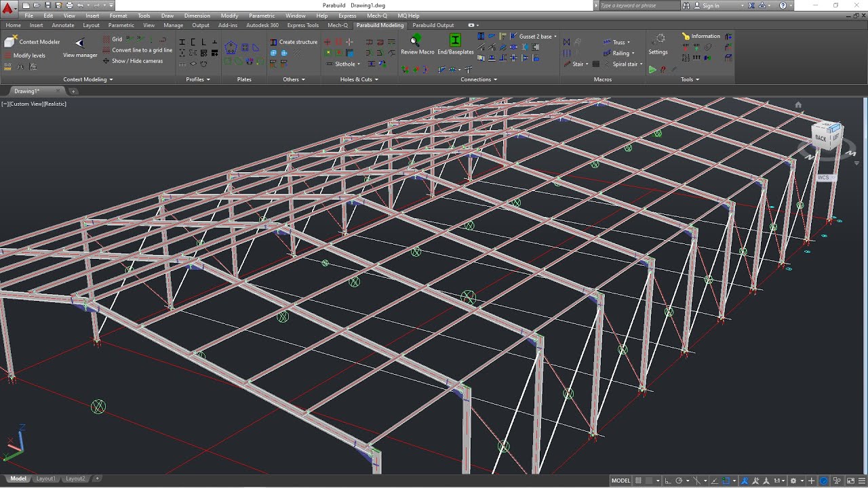Click the MODEL status bar button
The image size is (868, 488).
click(620, 481)
